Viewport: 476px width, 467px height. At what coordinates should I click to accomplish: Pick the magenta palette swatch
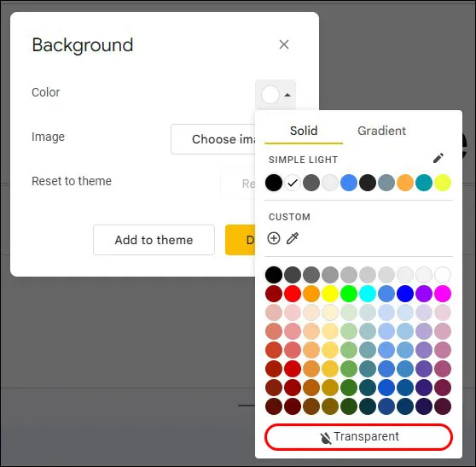coord(443,294)
